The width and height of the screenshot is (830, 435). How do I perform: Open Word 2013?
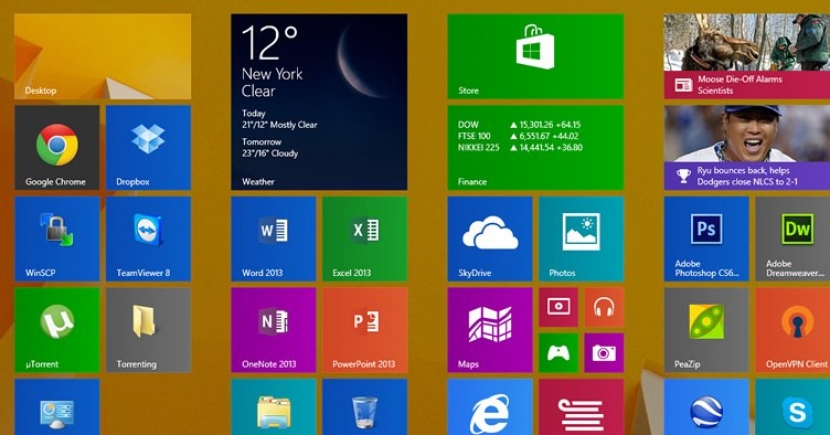[x=273, y=238]
